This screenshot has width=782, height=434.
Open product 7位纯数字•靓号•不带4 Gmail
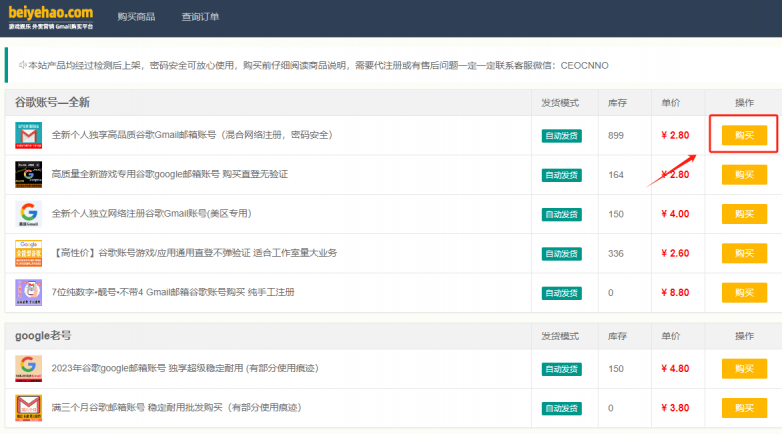point(173,292)
